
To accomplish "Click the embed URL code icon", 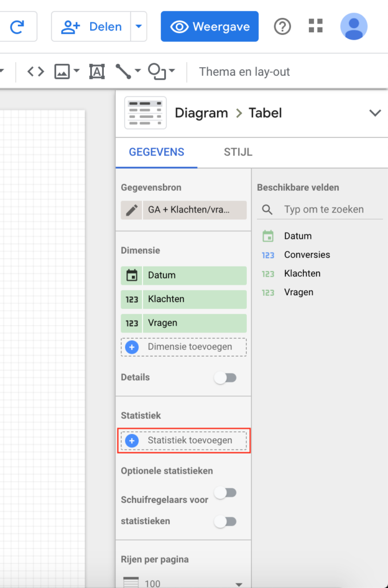I will coord(36,72).
